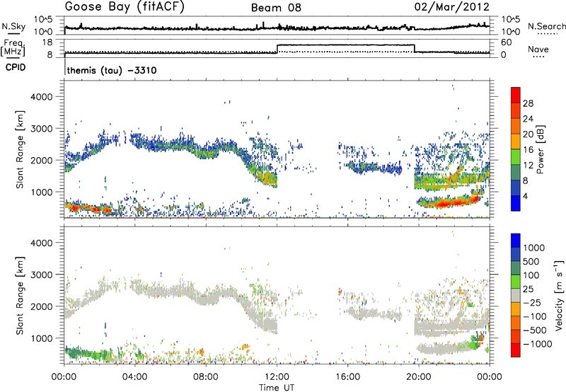Click the 'CPID' label

click(x=16, y=67)
